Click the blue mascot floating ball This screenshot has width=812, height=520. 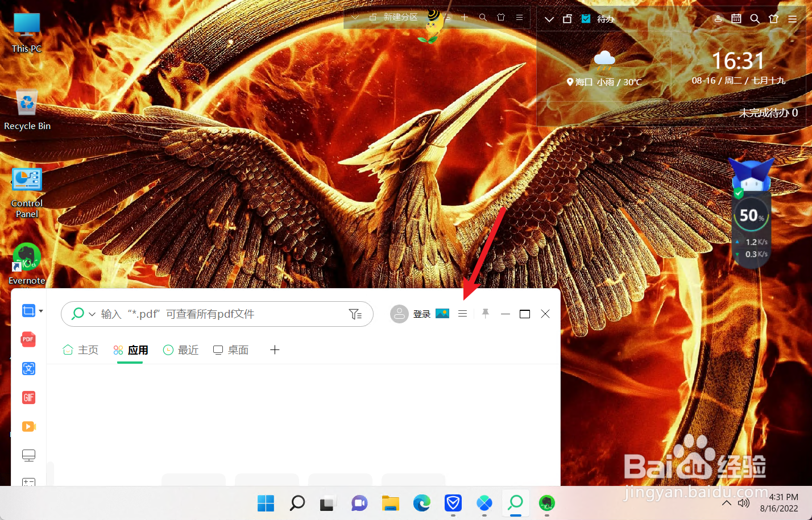751,175
